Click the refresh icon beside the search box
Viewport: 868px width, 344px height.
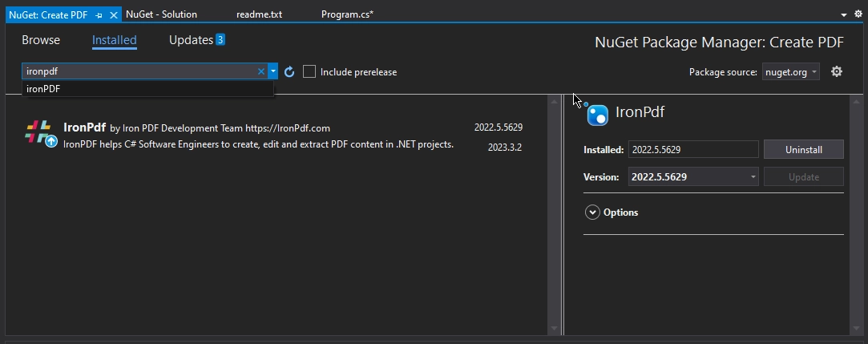click(290, 72)
